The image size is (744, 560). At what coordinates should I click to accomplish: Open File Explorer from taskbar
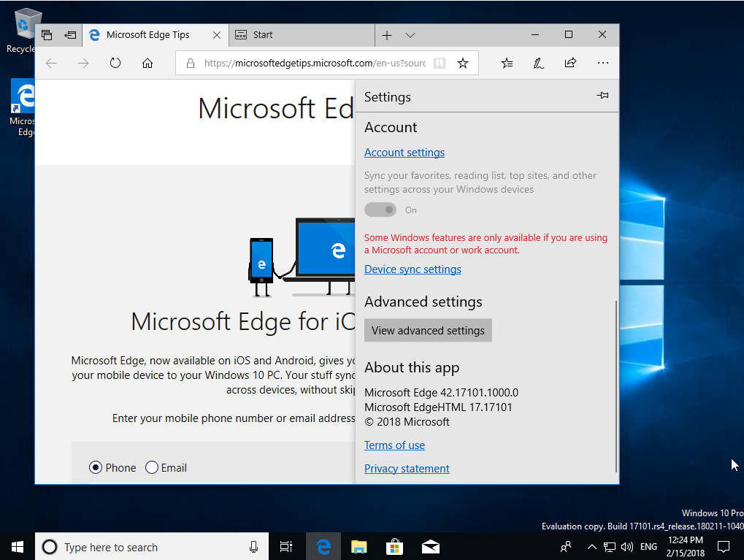358,547
